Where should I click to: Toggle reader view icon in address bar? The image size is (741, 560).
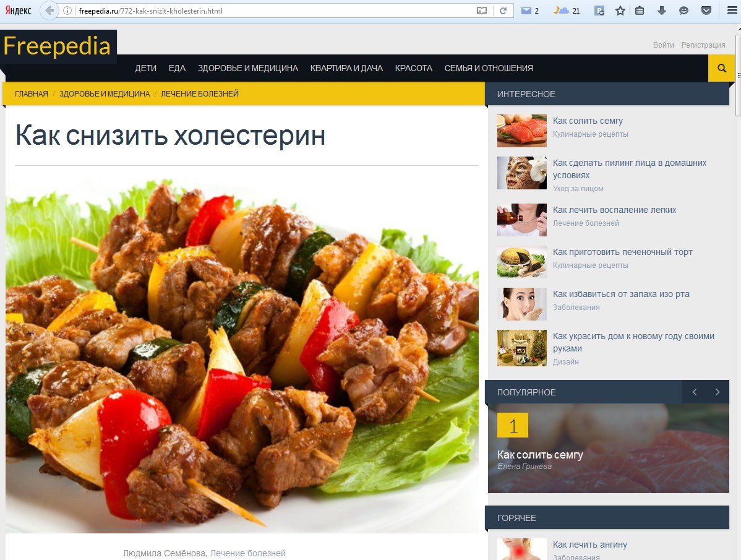click(482, 11)
